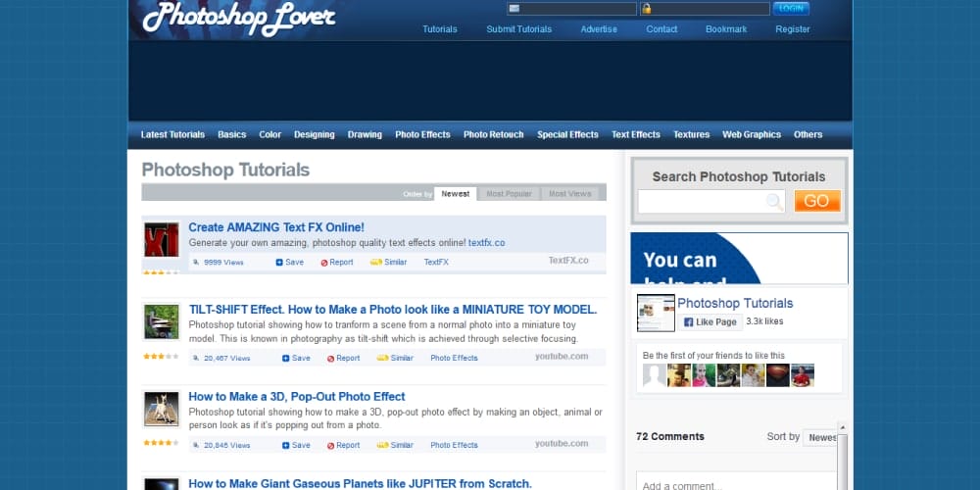Click the Report icon under the TILT-SHIFT Effect tutorial

[330, 358]
